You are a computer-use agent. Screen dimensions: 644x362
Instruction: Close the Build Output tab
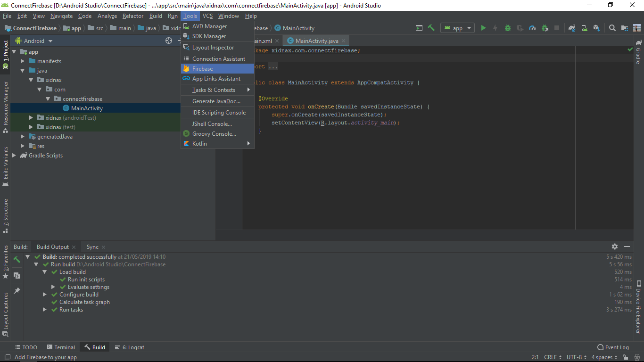point(74,247)
